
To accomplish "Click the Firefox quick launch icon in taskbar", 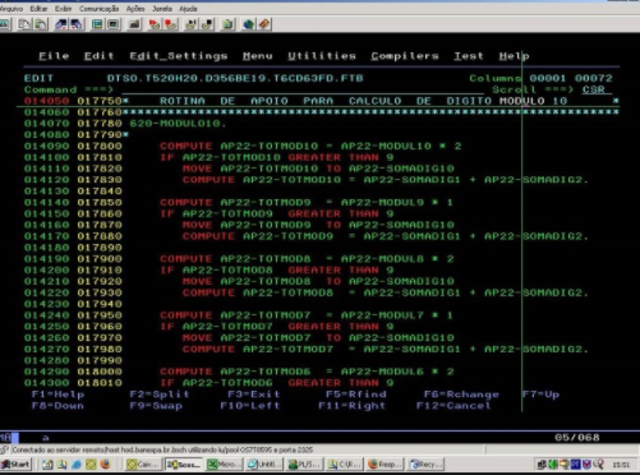I will (x=105, y=464).
